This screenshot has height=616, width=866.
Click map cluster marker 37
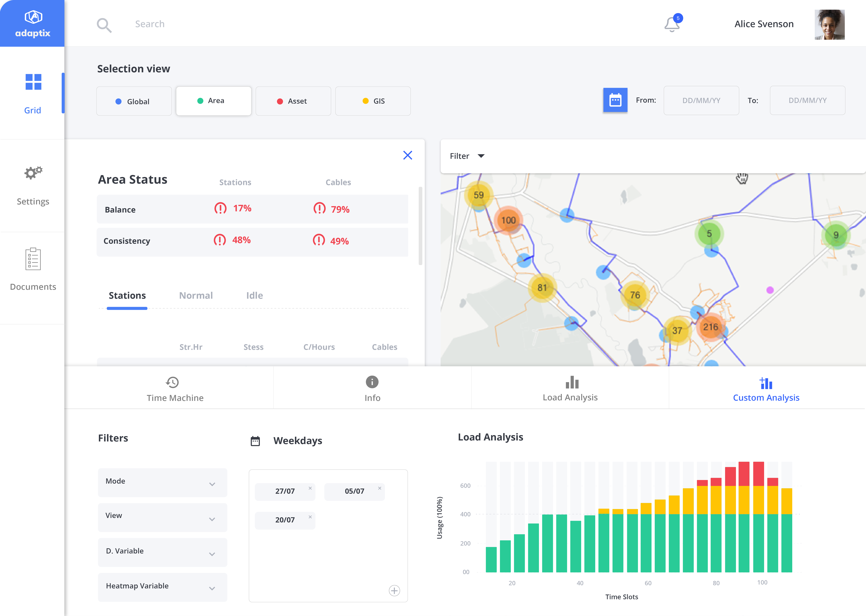(x=677, y=330)
